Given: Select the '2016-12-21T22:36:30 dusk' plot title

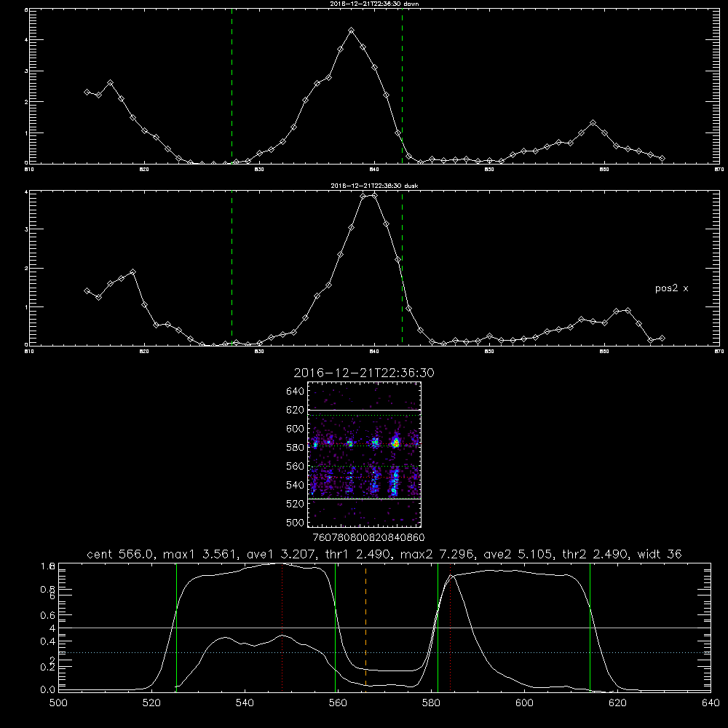Looking at the screenshot, I should [374, 186].
